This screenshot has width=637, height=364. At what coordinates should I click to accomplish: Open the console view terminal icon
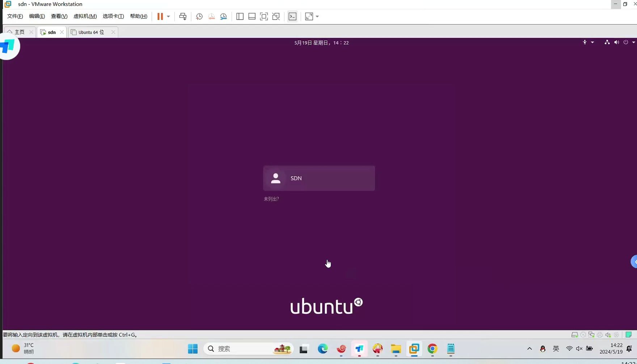292,16
